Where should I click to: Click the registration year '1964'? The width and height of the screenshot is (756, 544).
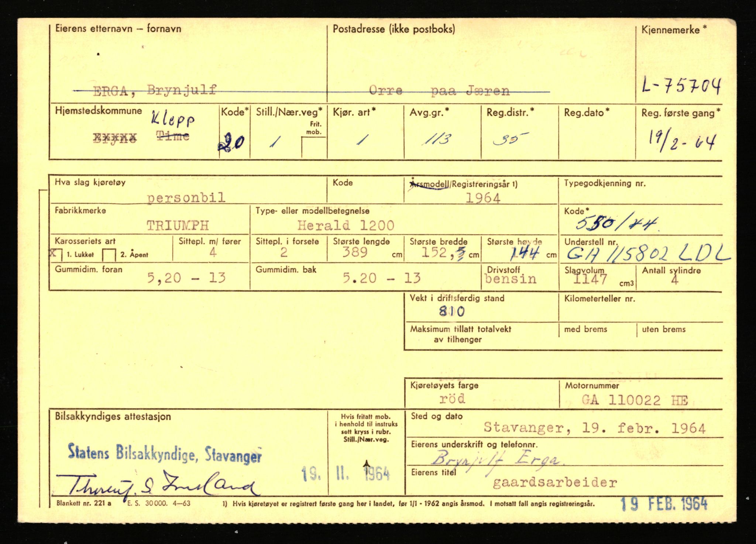click(483, 199)
